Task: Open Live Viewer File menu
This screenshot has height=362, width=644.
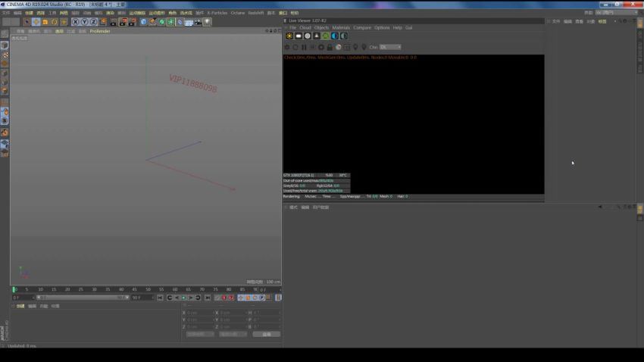Action: (293, 27)
